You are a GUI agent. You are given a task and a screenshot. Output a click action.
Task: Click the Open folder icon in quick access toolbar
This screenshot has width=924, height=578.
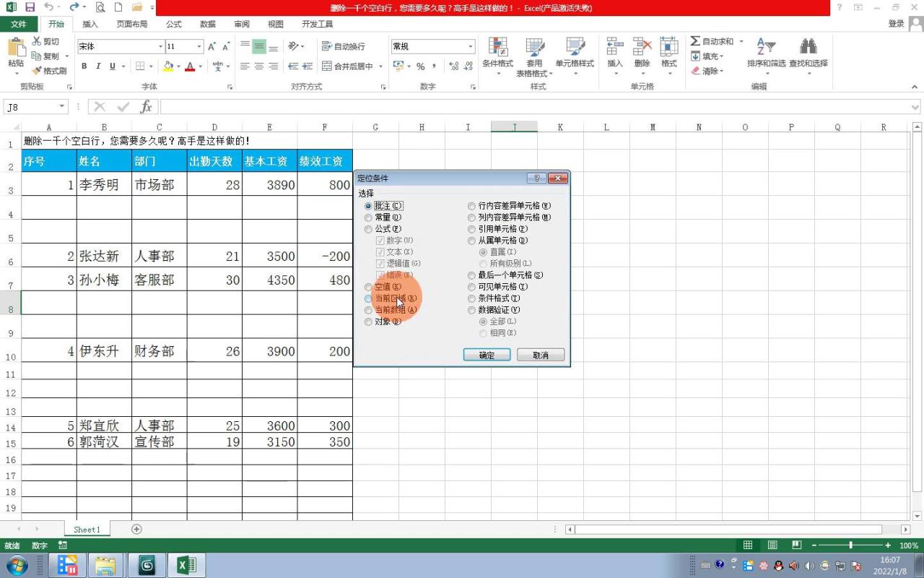(137, 7)
